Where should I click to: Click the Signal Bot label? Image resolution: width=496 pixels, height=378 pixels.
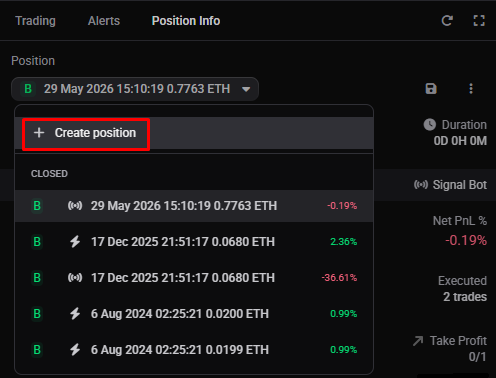pyautogui.click(x=460, y=184)
